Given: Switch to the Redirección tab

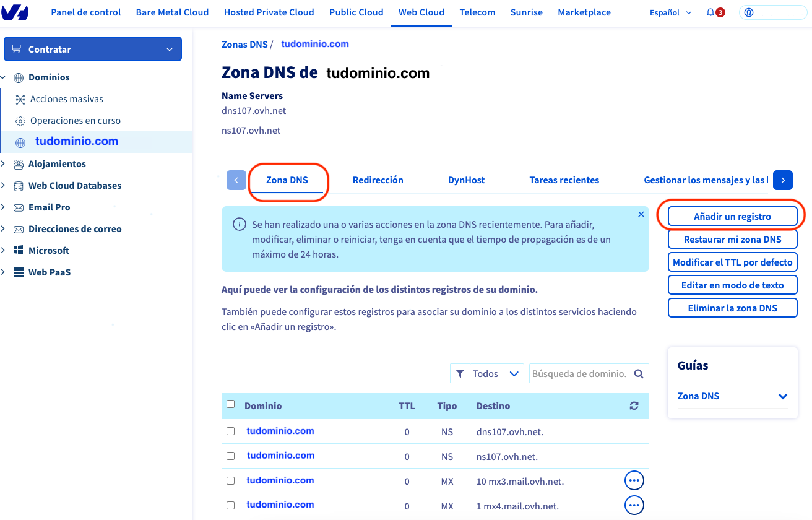Looking at the screenshot, I should pyautogui.click(x=378, y=180).
